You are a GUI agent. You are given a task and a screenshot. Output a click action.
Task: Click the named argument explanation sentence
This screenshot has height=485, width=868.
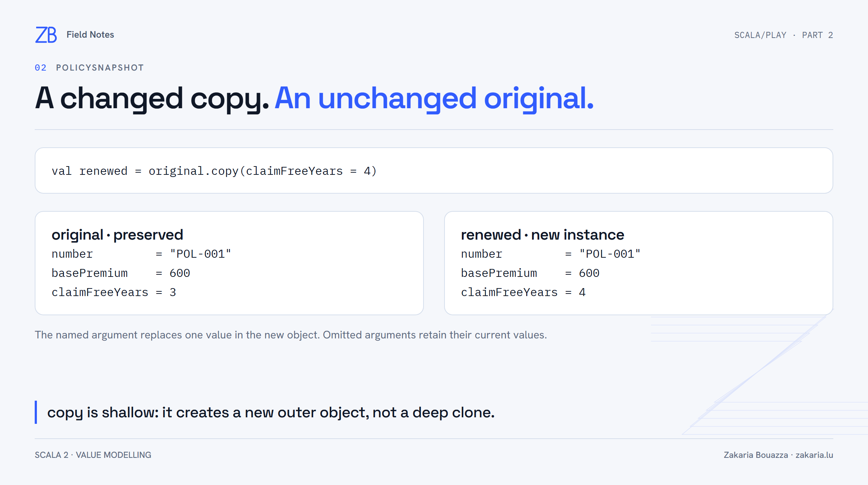pos(291,335)
